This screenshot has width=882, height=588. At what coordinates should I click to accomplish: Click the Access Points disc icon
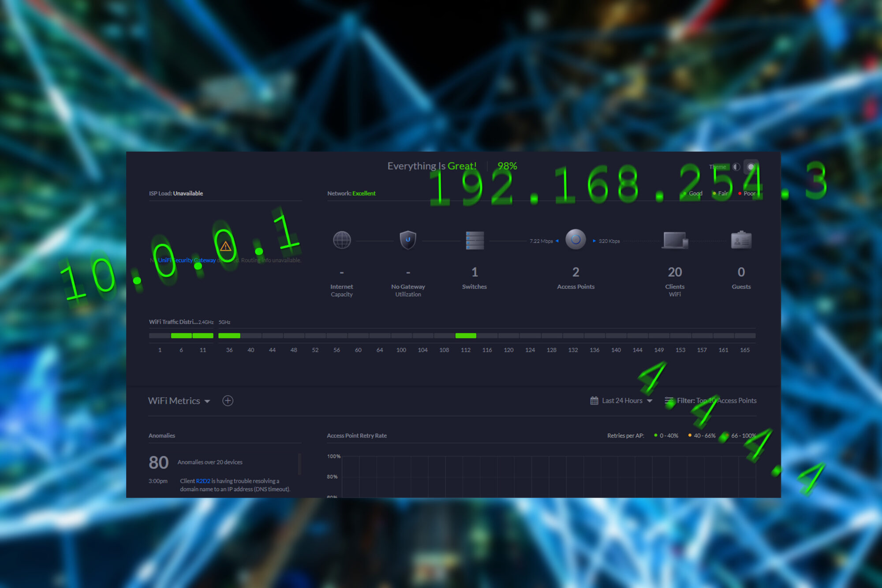coord(576,240)
